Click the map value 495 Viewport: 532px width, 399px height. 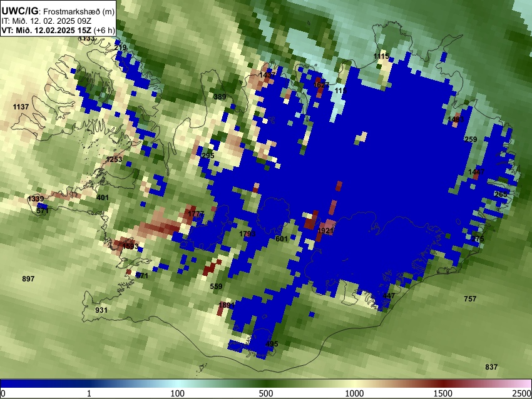click(x=272, y=344)
